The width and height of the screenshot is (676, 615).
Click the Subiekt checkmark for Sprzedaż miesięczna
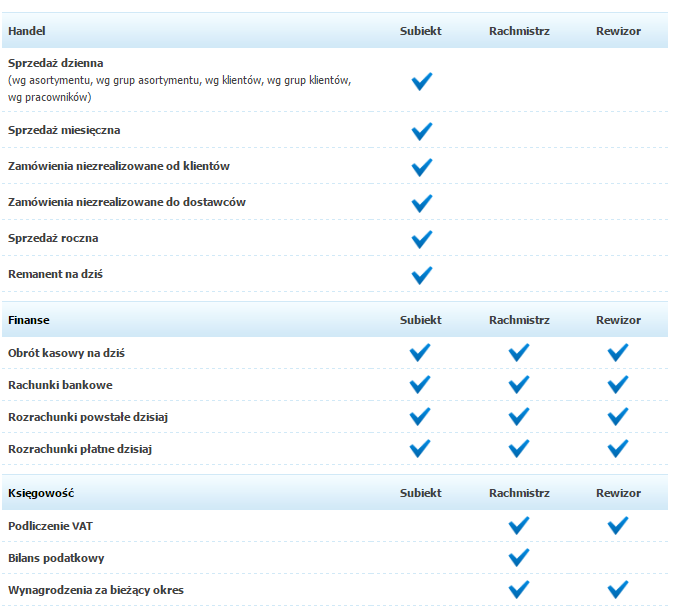point(422,131)
